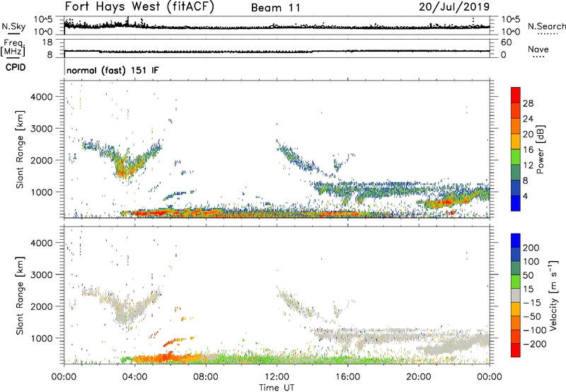Viewport: 566px width, 392px height.
Task: Click the '16:00' time tick label
Action: (347, 377)
